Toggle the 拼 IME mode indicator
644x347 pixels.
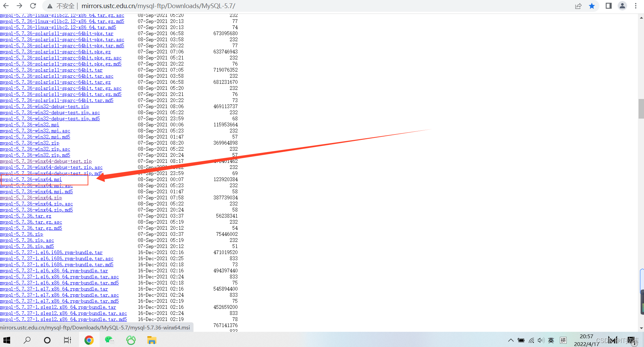tap(563, 340)
